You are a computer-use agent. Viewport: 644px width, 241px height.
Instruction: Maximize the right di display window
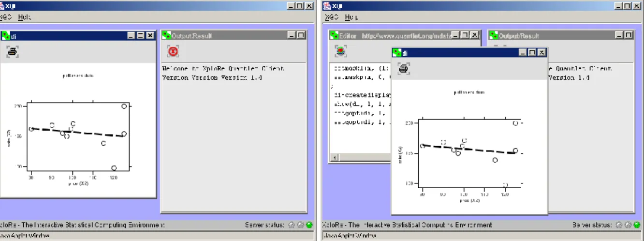532,53
